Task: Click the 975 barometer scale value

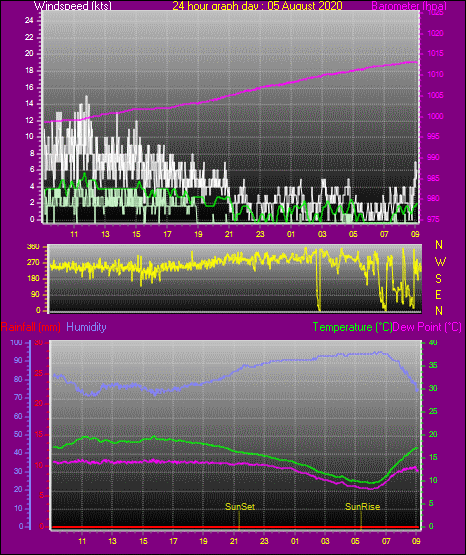Action: [x=433, y=219]
